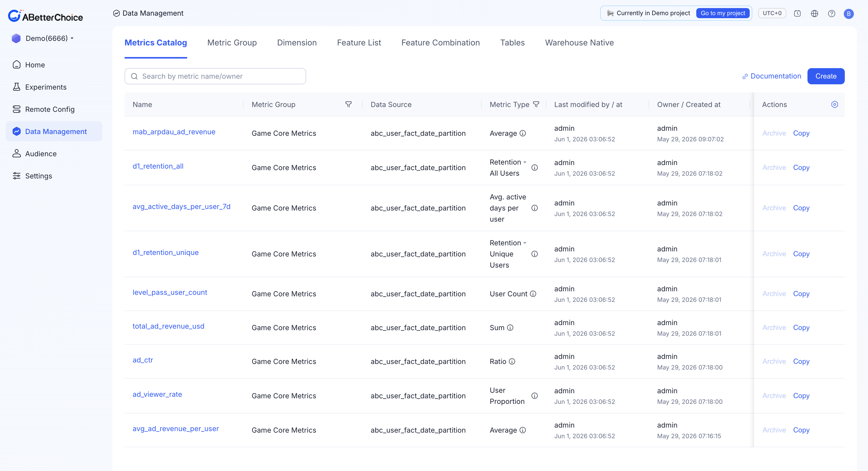Switch to Tables tab
Image resolution: width=868 pixels, height=471 pixels.
(x=512, y=43)
